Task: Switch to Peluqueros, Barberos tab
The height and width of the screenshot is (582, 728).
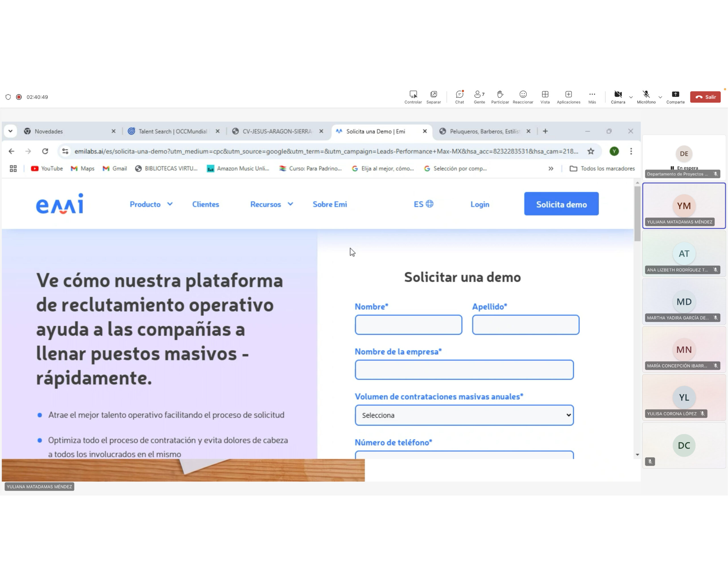Action: 485,131
